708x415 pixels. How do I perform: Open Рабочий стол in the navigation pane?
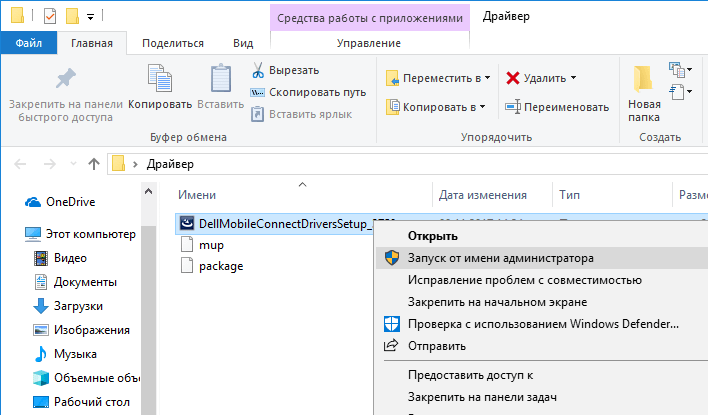tap(92, 402)
